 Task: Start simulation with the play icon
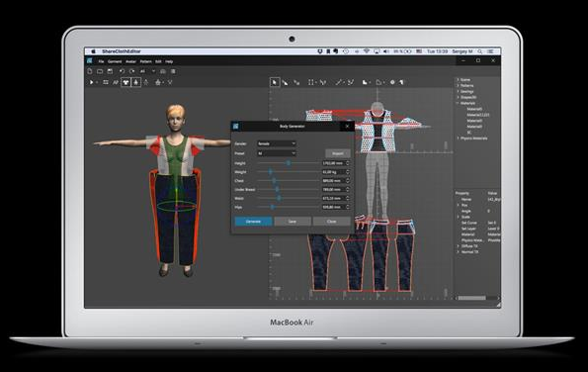pyautogui.click(x=91, y=82)
